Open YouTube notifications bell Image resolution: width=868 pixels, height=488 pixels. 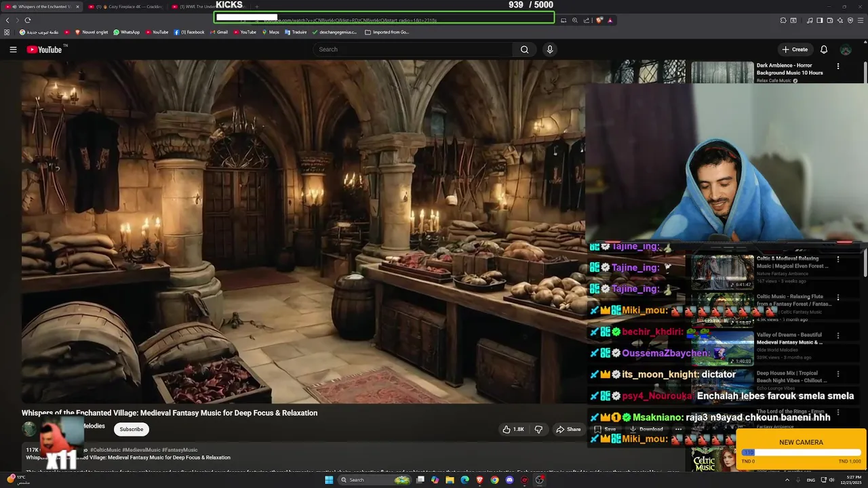coord(824,49)
